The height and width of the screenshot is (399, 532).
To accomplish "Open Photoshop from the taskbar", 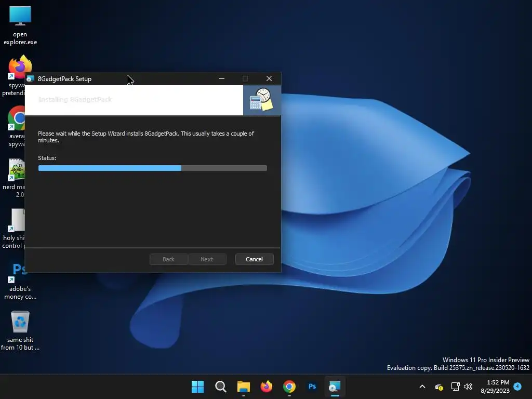I will (312, 387).
